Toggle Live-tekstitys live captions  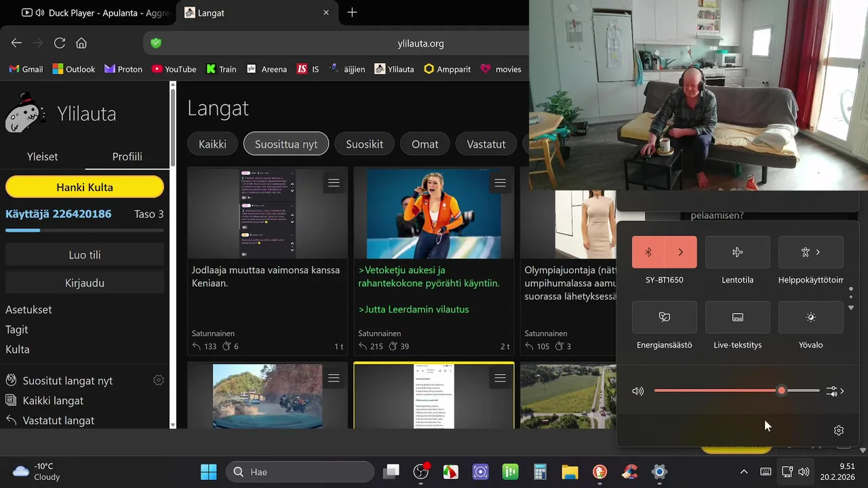[738, 317]
